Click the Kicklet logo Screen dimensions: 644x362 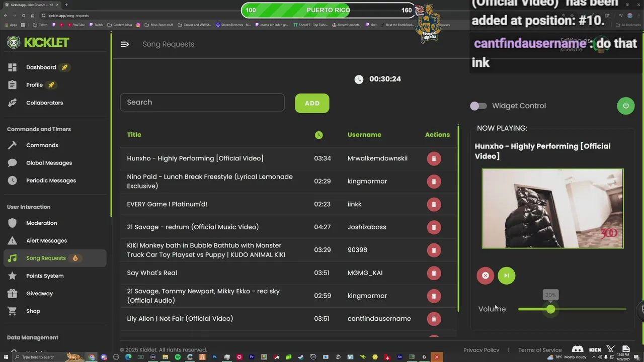(x=38, y=43)
